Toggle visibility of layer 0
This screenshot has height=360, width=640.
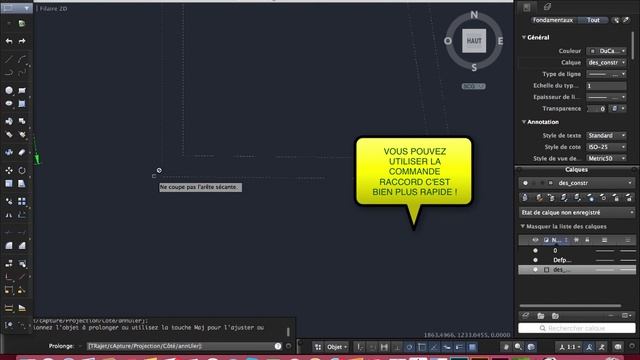pos(536,251)
